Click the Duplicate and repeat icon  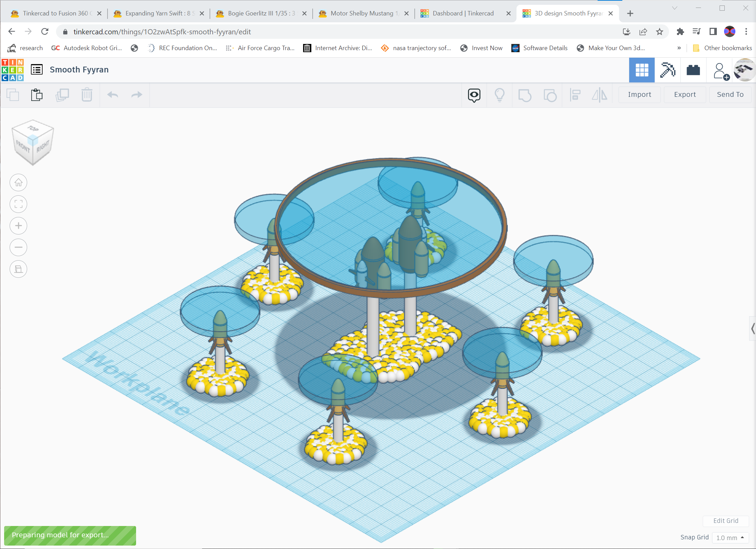pyautogui.click(x=62, y=95)
